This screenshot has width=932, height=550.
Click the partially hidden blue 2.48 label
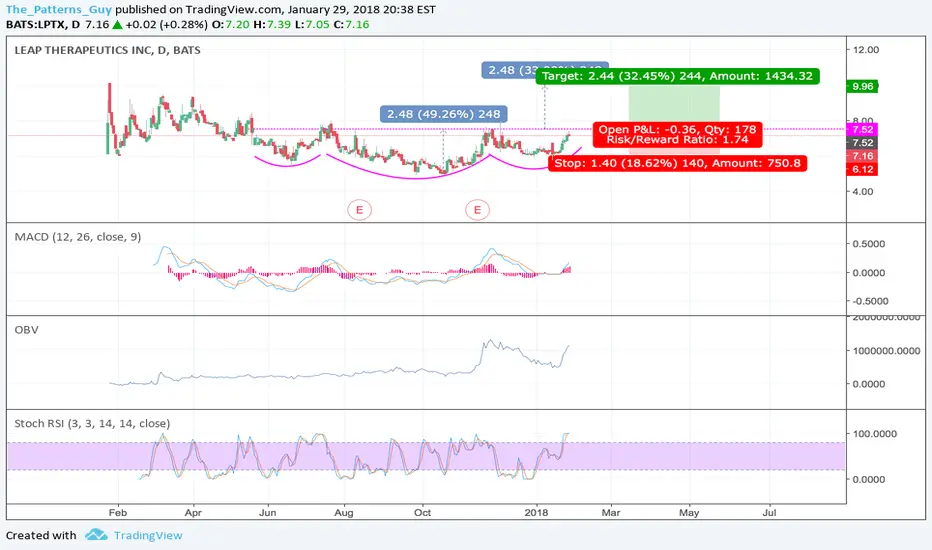pyautogui.click(x=510, y=70)
